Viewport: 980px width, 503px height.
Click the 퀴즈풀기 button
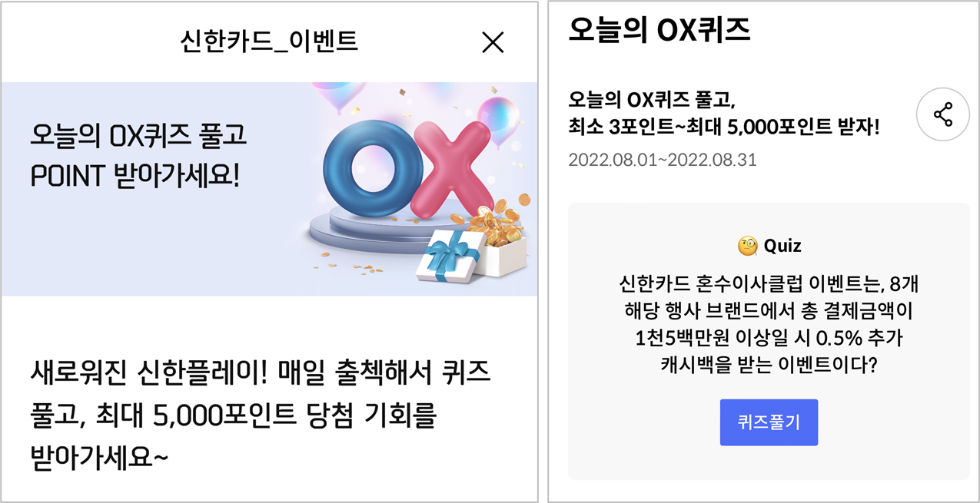[769, 422]
